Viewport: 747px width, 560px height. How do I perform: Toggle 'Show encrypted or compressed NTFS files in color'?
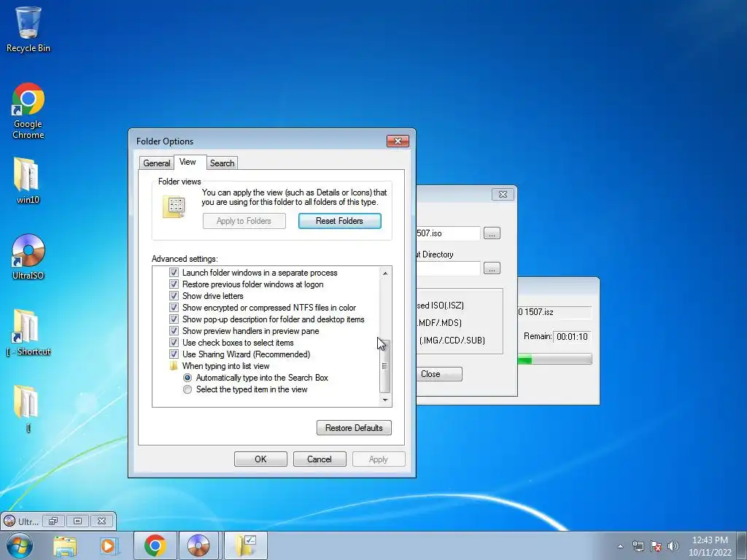[174, 308]
